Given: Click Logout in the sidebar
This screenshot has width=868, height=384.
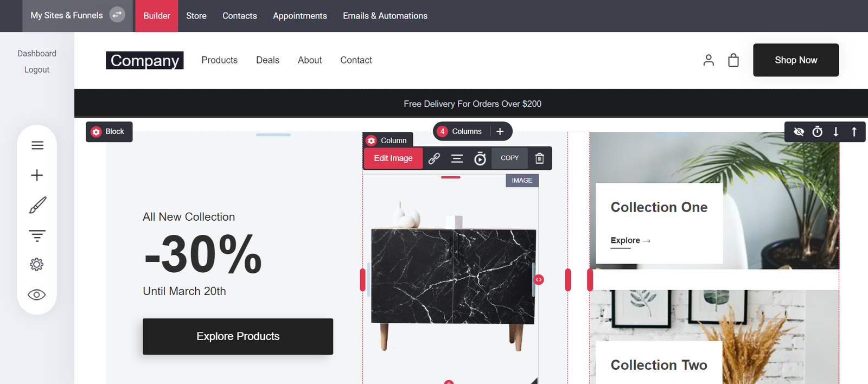Looking at the screenshot, I should pyautogui.click(x=37, y=69).
